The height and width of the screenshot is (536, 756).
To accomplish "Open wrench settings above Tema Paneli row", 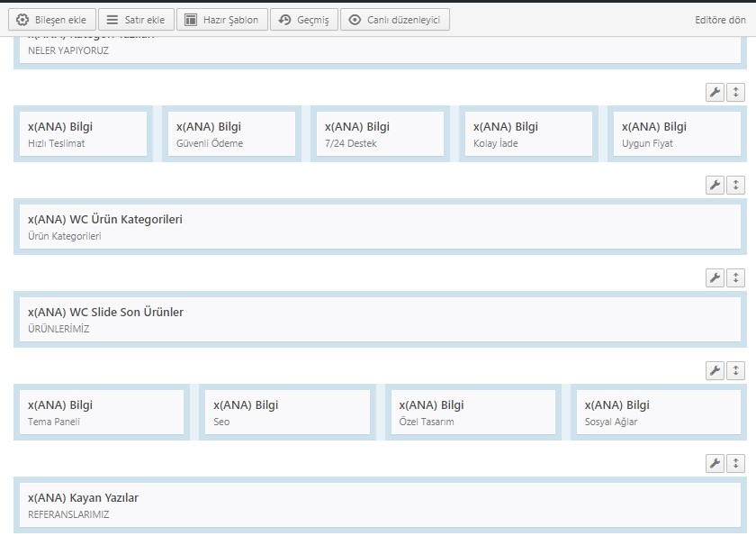I will [715, 370].
